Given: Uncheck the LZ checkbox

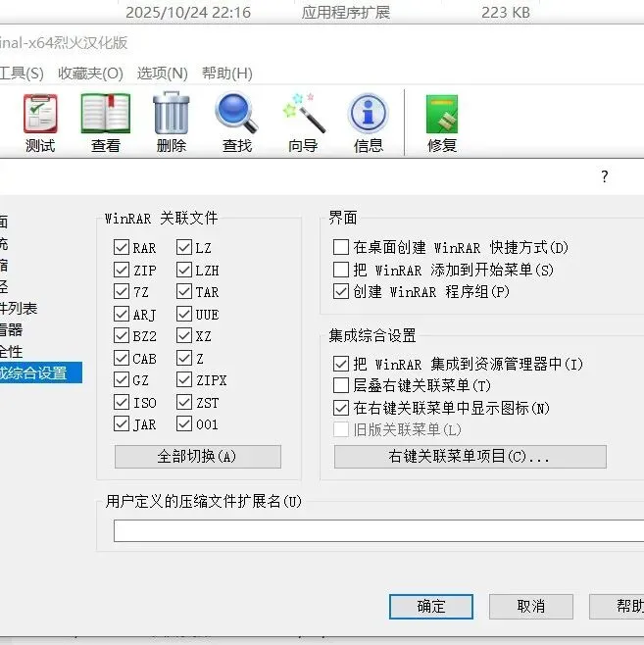Looking at the screenshot, I should pyautogui.click(x=184, y=248).
